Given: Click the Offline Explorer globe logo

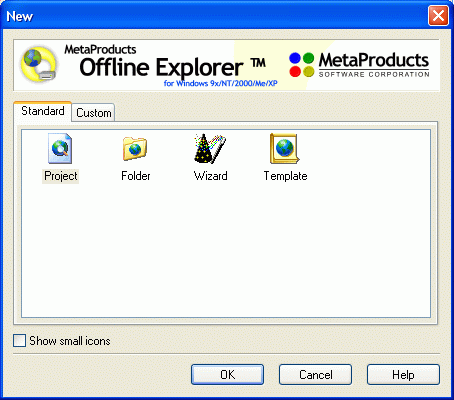Looking at the screenshot, I should point(39,64).
